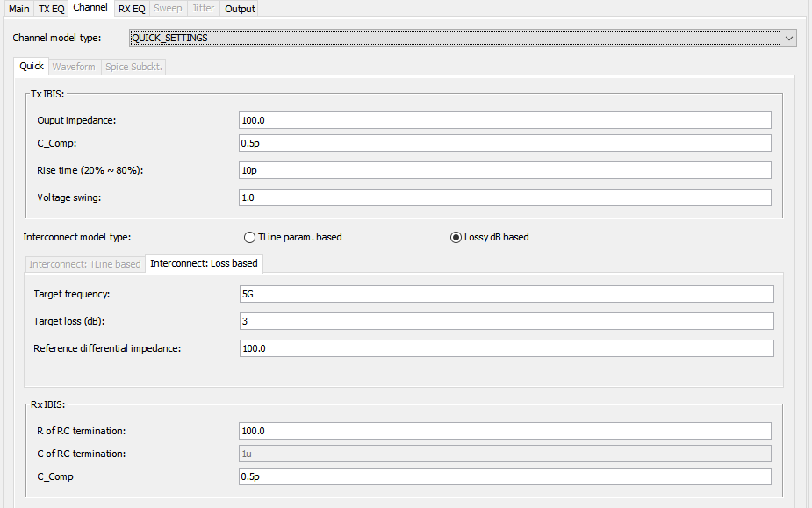812x508 pixels.
Task: Edit the Reference differential impedance field
Action: pyautogui.click(x=506, y=348)
